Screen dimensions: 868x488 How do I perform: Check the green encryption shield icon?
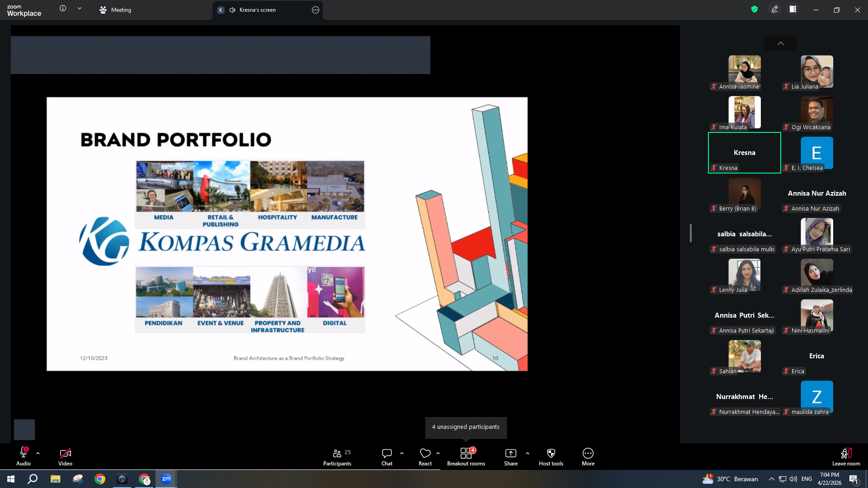point(755,9)
